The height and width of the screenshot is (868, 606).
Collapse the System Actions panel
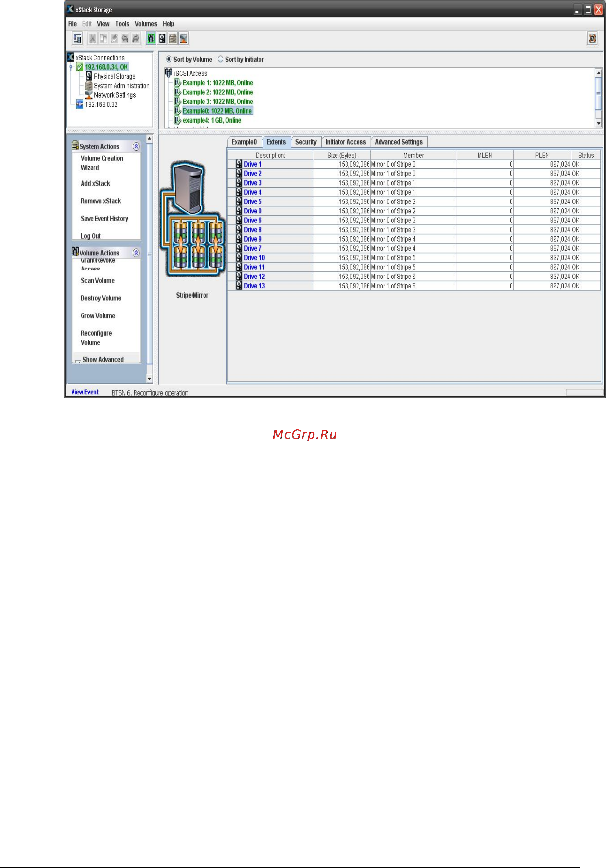136,147
